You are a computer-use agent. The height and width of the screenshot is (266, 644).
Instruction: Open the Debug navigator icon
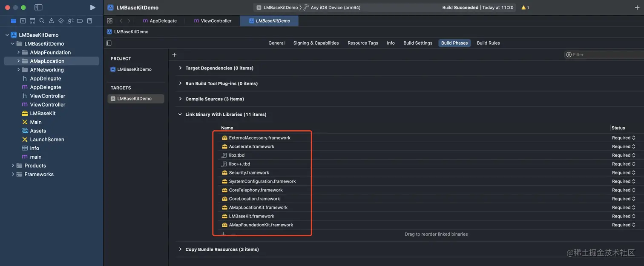click(x=70, y=21)
